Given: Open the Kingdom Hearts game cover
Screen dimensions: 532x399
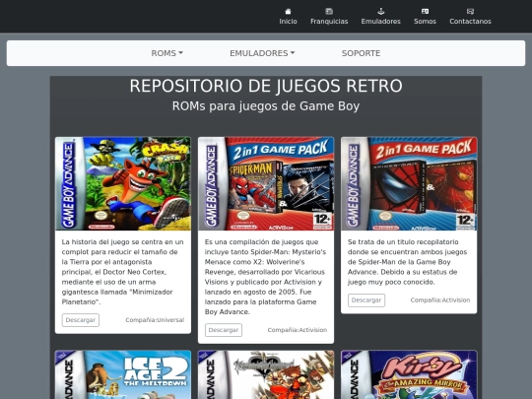Looking at the screenshot, I should coord(266,374).
